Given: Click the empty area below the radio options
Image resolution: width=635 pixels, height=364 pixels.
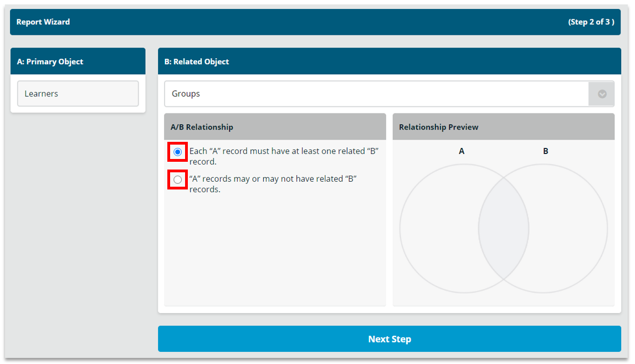Looking at the screenshot, I should click(x=275, y=250).
